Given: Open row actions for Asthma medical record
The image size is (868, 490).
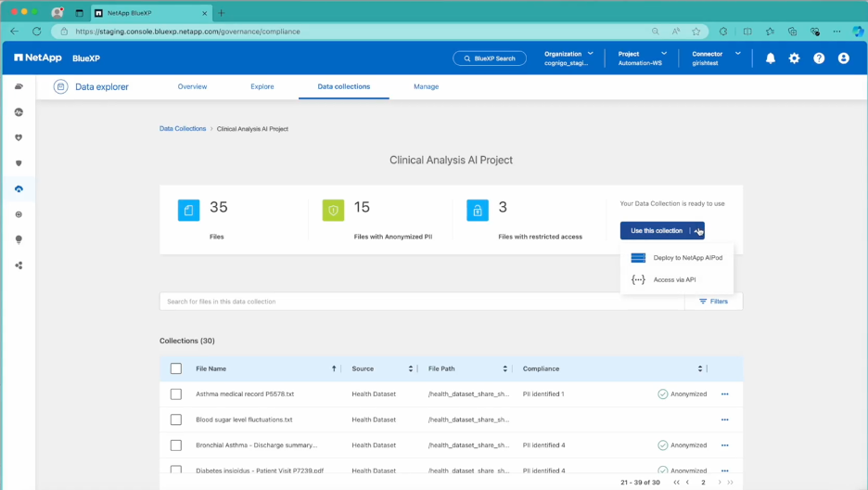Looking at the screenshot, I should point(724,394).
